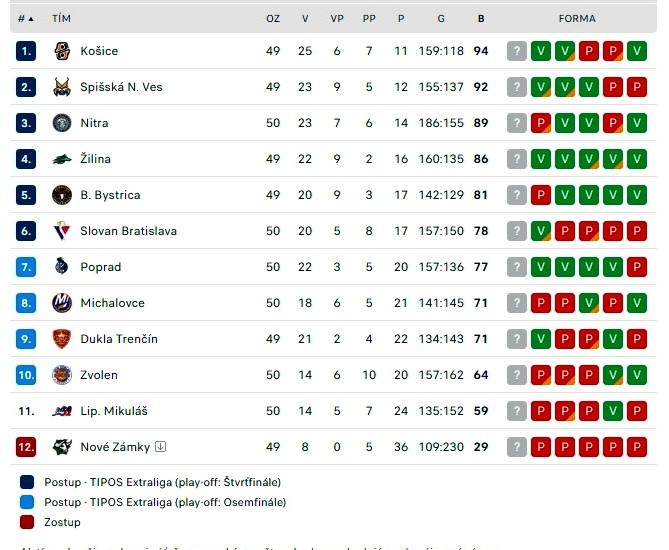Click Žilina's most recent V form badge

pos(541,159)
